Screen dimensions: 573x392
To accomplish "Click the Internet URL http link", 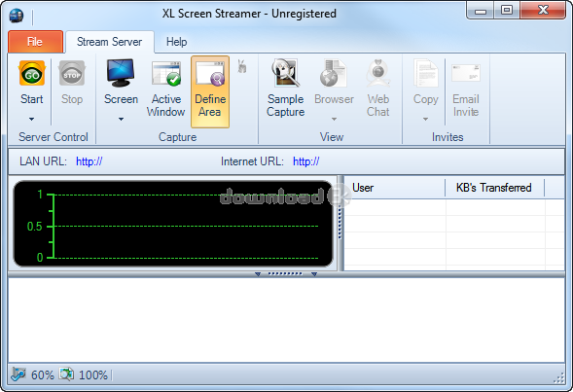I will 305,161.
